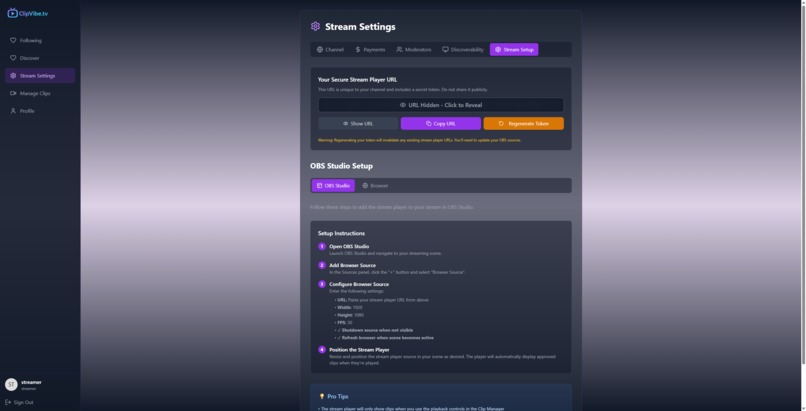
Task: Select Stream Settings in the sidebar
Action: tap(40, 76)
